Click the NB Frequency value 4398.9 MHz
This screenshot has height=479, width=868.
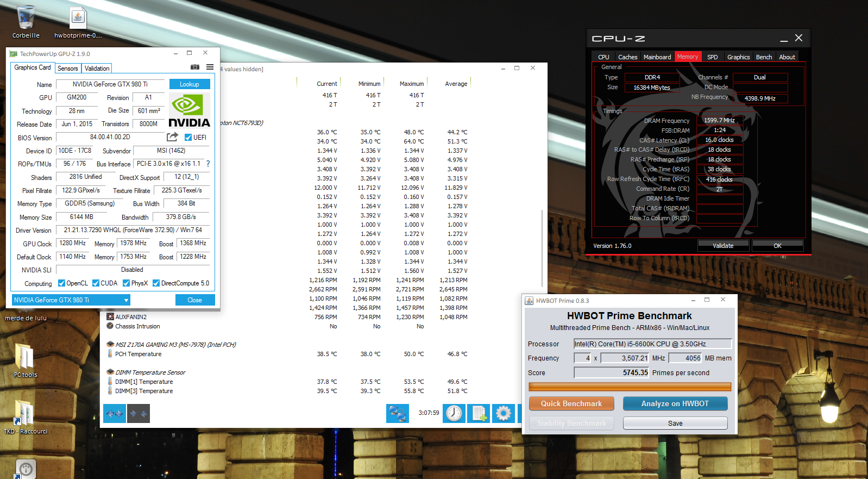[x=760, y=98]
